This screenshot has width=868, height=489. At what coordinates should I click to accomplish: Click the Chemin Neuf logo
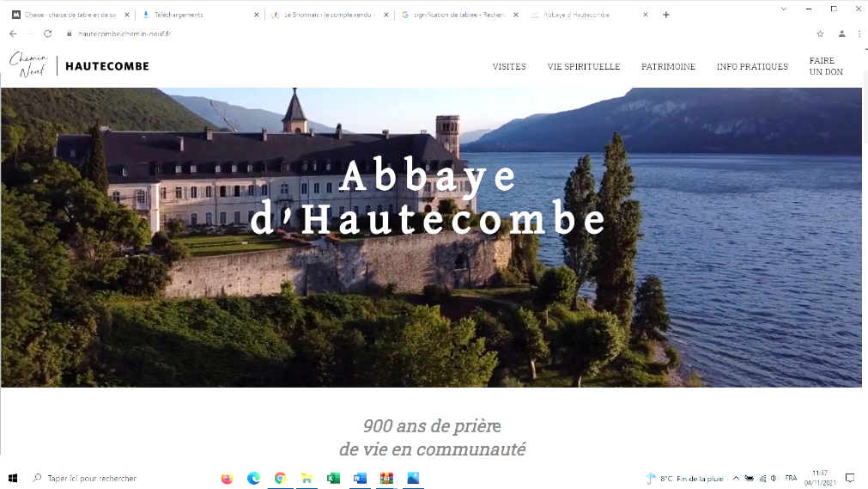29,64
